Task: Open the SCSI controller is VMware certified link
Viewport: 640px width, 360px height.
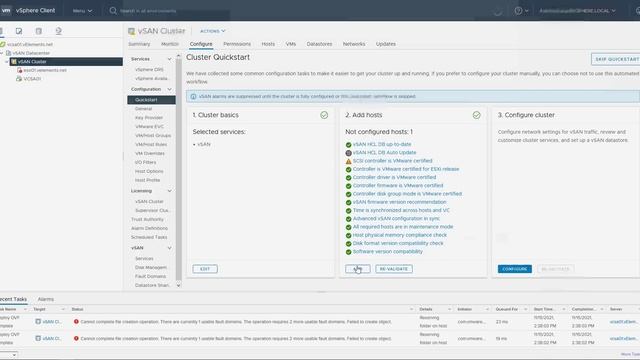Action: [x=392, y=161]
